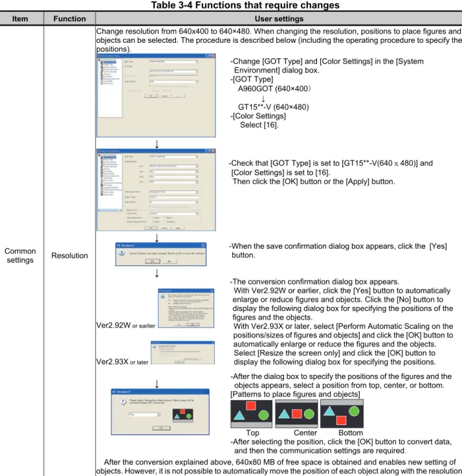Image resolution: width=462 pixels, height=476 pixels.
Task: Click info icon in Ver2.93X conversion dialog
Action: tap(155, 346)
